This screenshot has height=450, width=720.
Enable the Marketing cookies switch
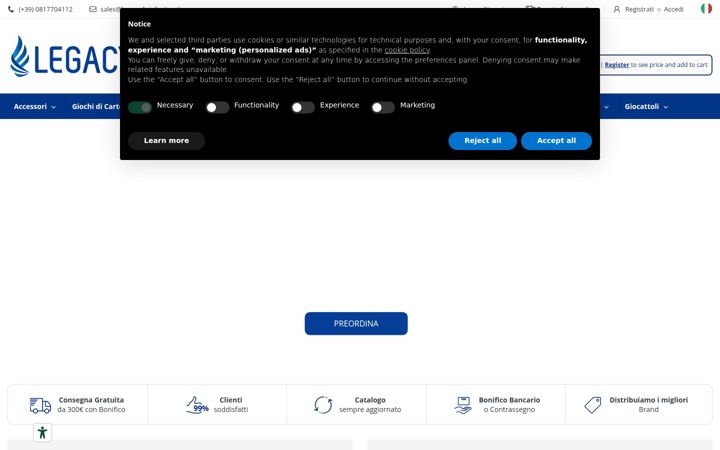pos(383,107)
